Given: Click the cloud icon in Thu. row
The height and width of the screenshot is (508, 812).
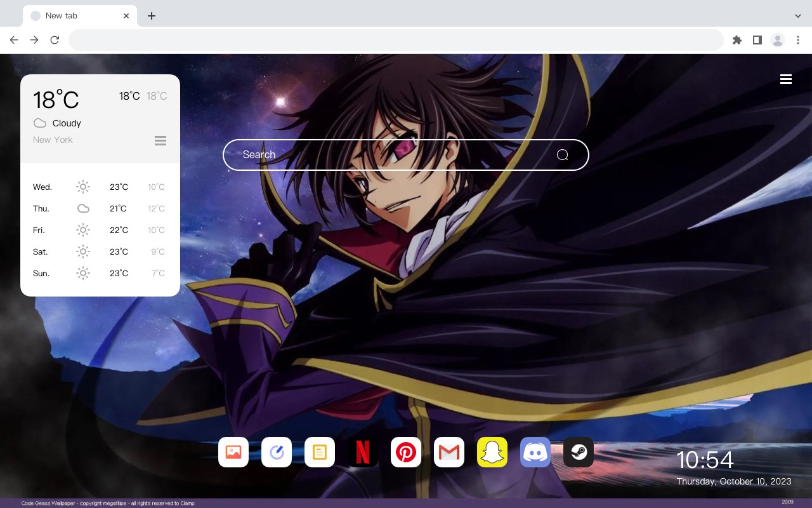Looking at the screenshot, I should 83,208.
